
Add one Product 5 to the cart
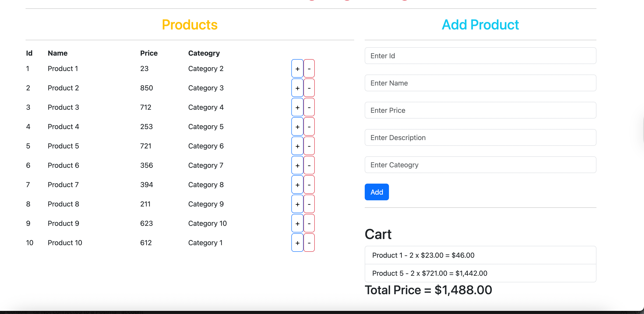[x=297, y=146]
